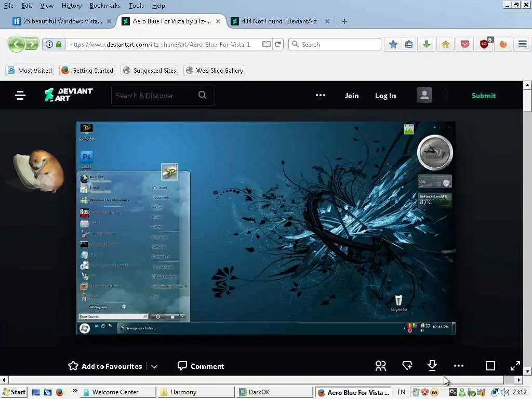Switch to DarkOK taskbar window
The image size is (532, 399).
(x=274, y=392)
